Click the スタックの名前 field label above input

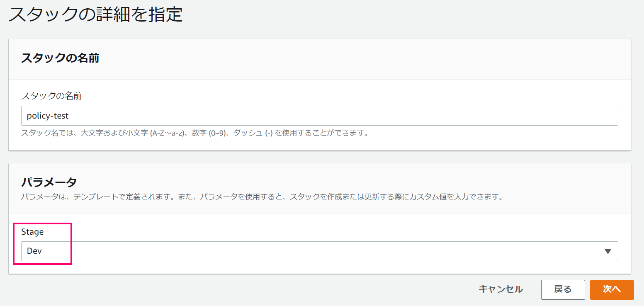[51, 96]
